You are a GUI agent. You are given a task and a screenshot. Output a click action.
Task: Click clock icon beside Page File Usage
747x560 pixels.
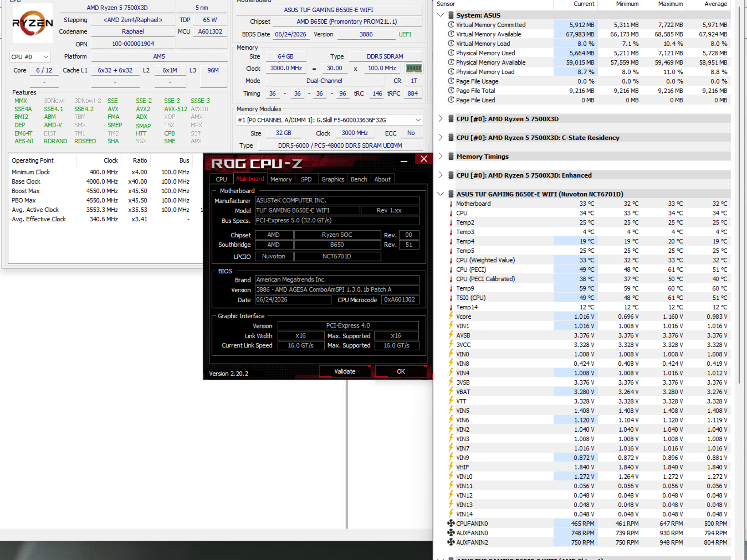pos(451,81)
